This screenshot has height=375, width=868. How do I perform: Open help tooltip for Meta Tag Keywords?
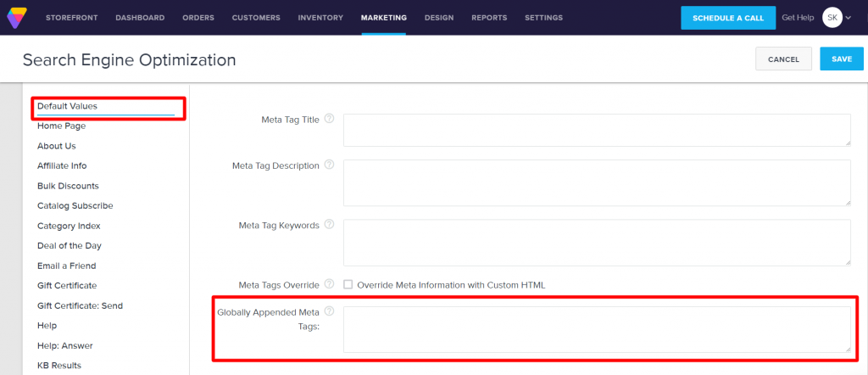tap(330, 224)
